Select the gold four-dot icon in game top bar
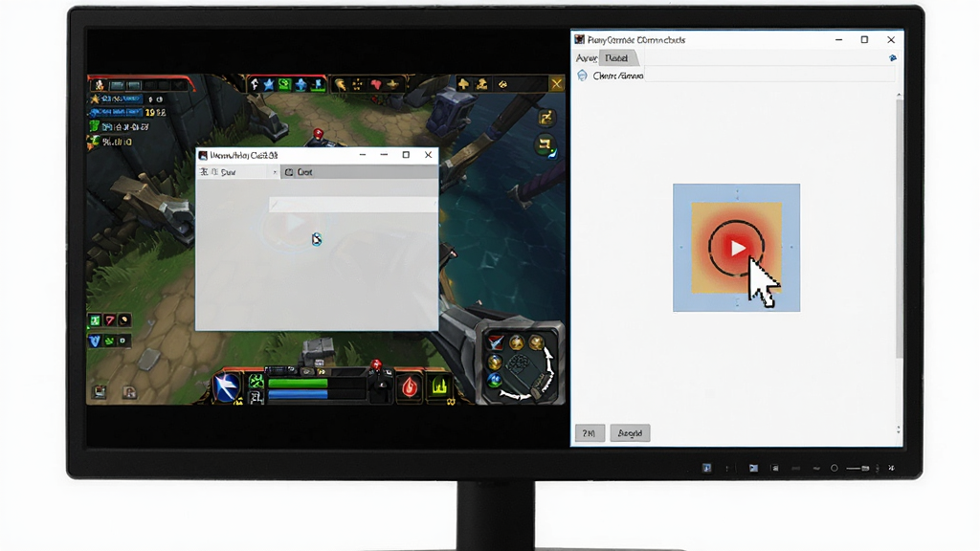This screenshot has height=551, width=980. coord(358,84)
